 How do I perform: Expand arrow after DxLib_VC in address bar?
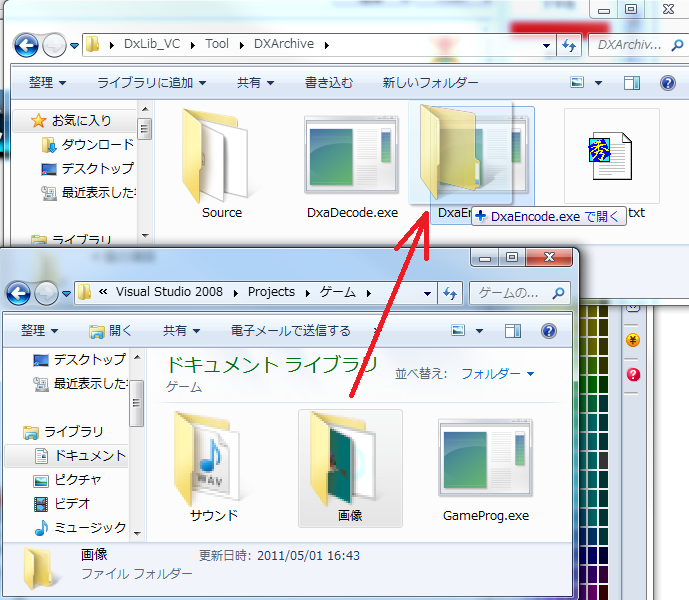pyautogui.click(x=192, y=45)
